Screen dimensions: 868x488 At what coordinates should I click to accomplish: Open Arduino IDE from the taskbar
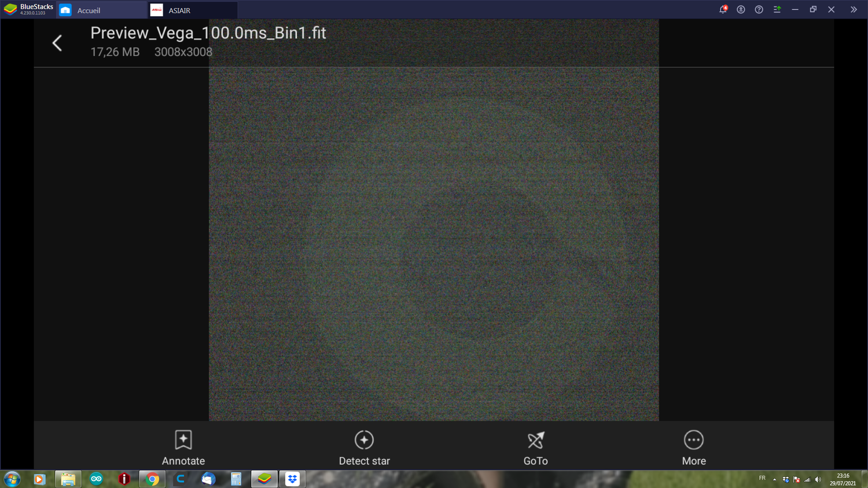tap(96, 479)
